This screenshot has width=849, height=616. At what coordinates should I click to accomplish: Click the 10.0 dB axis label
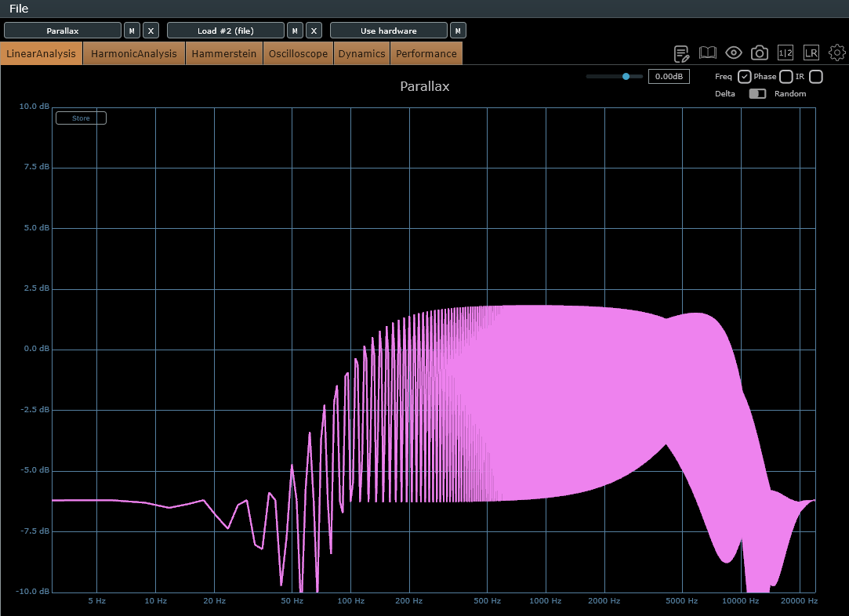pyautogui.click(x=34, y=106)
